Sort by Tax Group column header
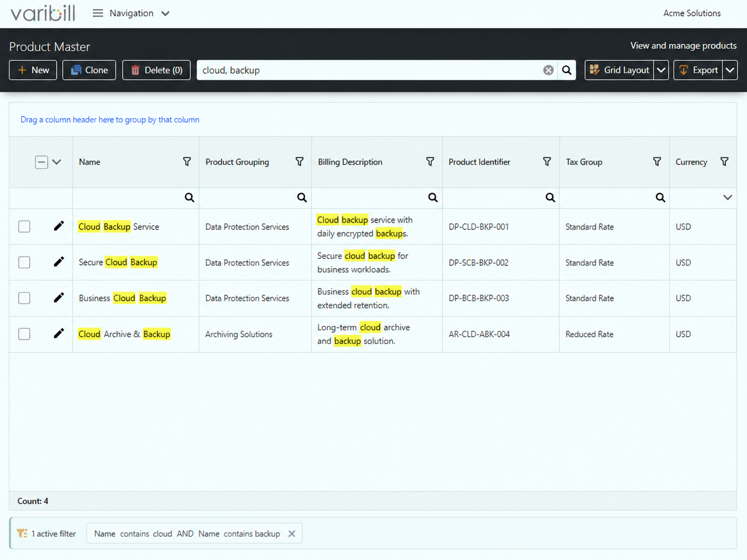This screenshot has height=560, width=747. click(584, 162)
